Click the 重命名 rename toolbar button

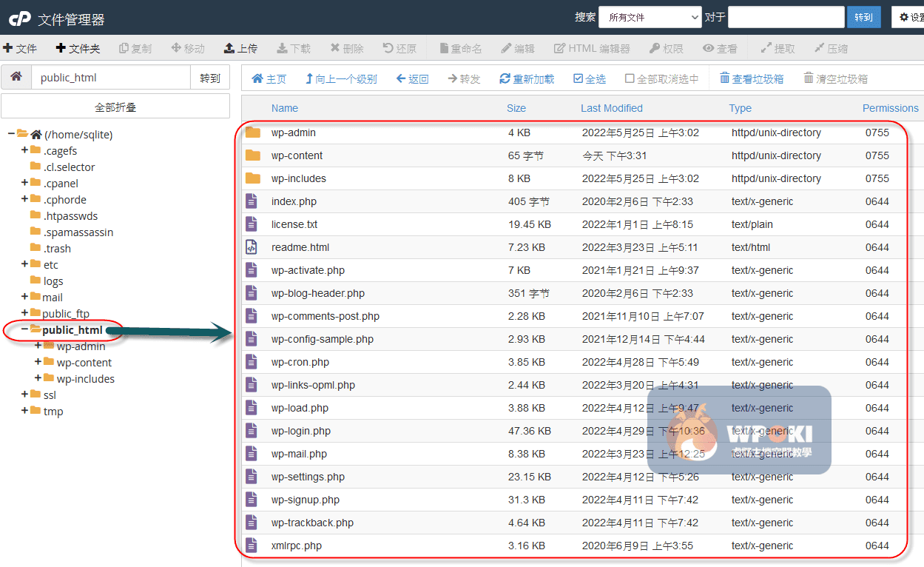[x=461, y=48]
